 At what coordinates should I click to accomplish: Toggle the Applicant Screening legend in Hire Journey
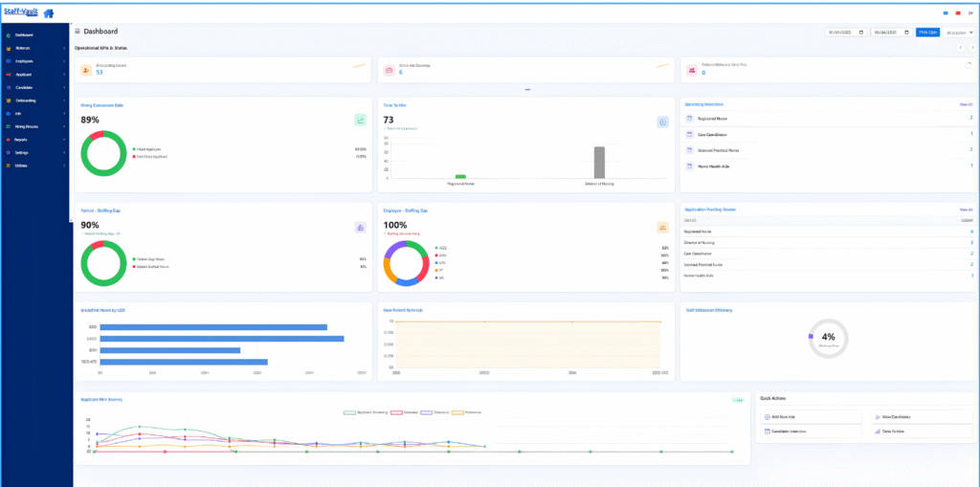(365, 412)
